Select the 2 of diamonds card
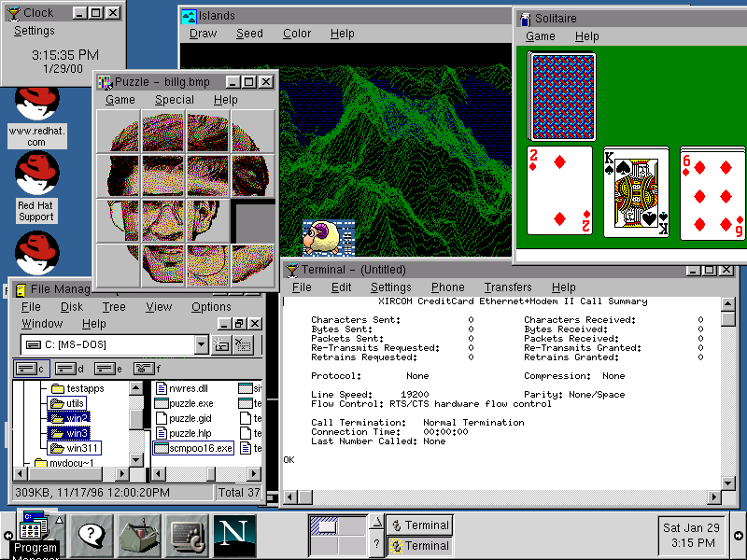 559,190
